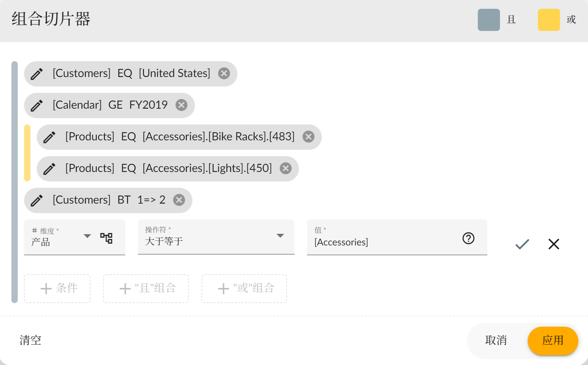Edit the Customers EQ United States condition

37,74
